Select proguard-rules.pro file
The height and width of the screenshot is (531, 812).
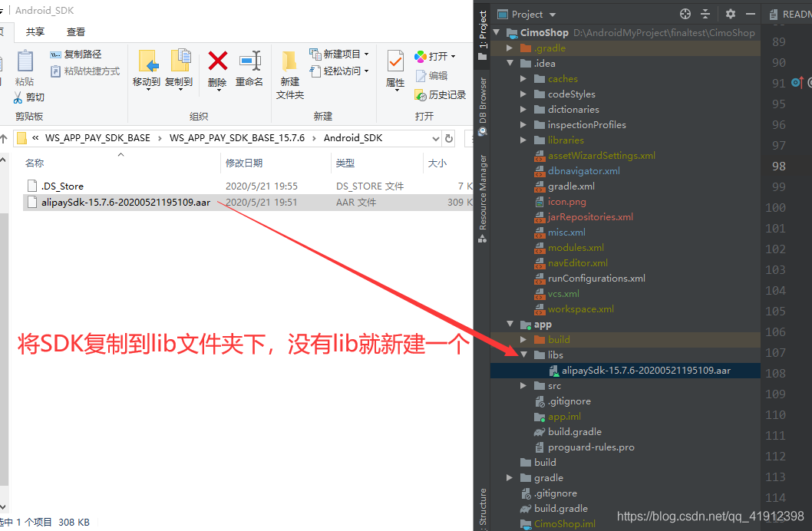[591, 447]
